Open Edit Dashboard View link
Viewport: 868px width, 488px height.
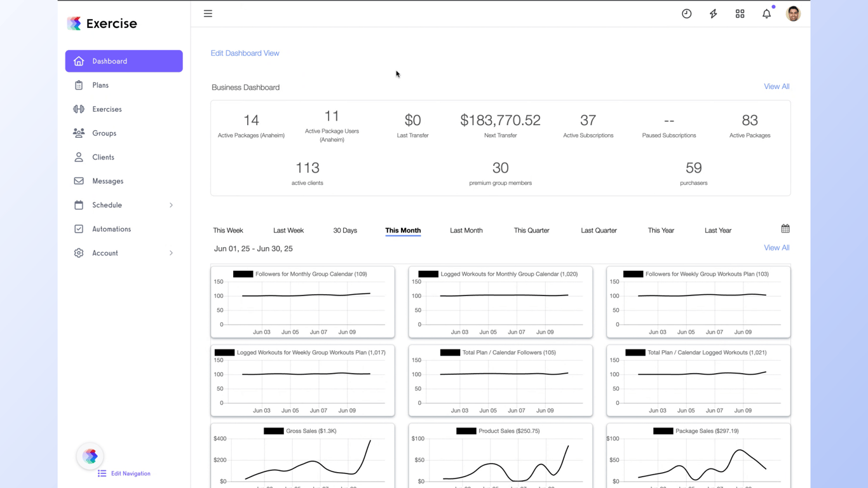245,53
